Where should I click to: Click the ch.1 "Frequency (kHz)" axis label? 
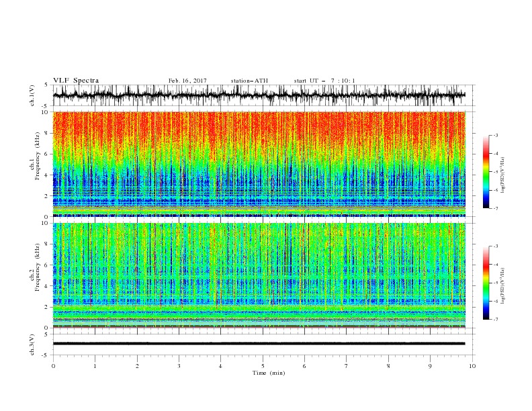click(37, 156)
